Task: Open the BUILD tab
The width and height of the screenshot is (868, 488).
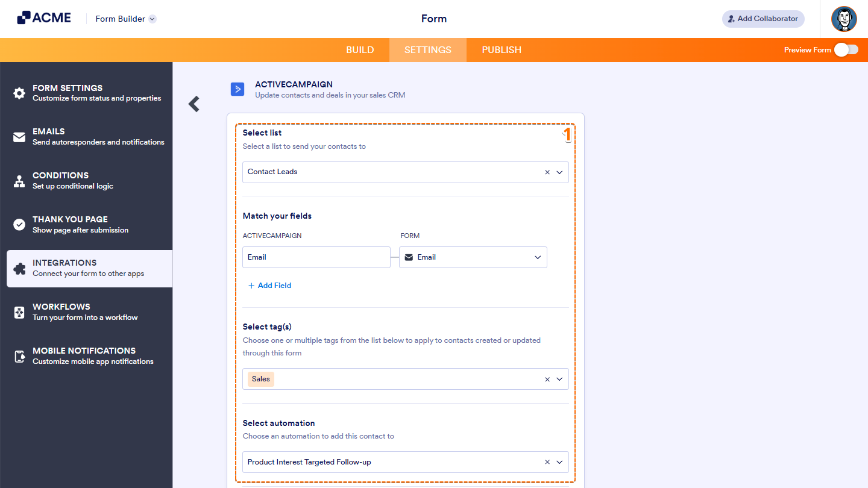Action: pos(360,50)
